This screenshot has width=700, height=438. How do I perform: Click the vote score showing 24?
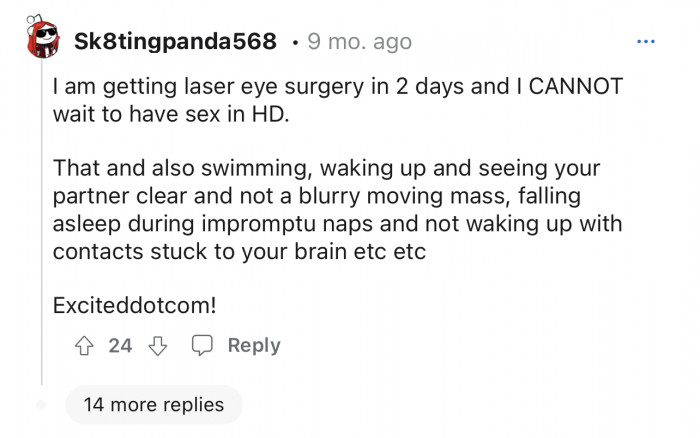tap(120, 346)
